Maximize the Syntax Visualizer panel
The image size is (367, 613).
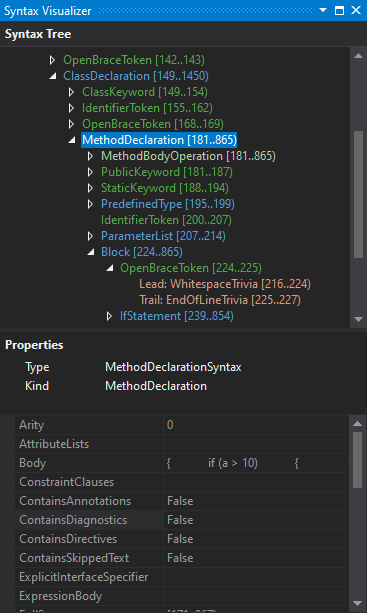[339, 11]
